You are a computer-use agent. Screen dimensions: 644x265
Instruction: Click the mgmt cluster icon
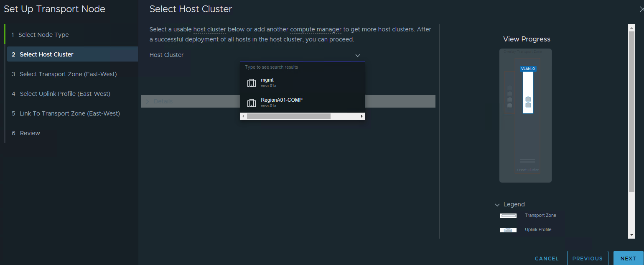point(251,83)
